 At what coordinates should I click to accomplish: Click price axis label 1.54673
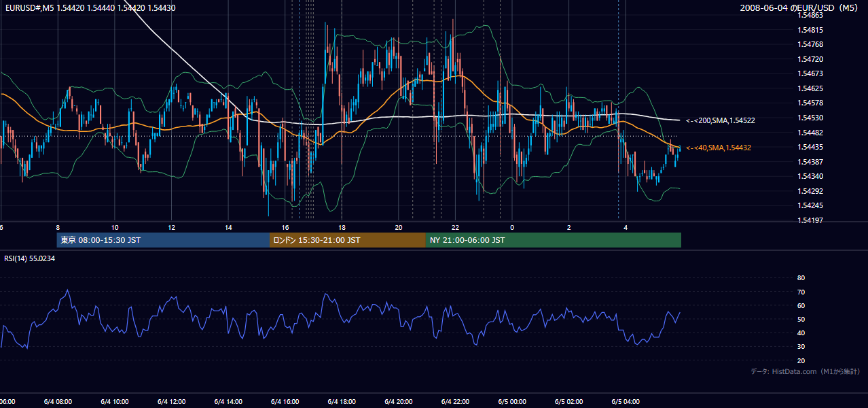tap(811, 73)
